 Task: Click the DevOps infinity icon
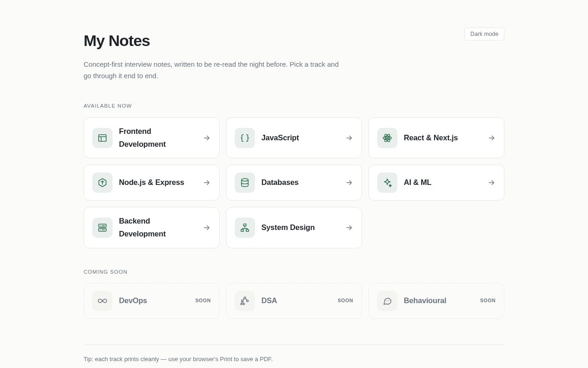102,301
